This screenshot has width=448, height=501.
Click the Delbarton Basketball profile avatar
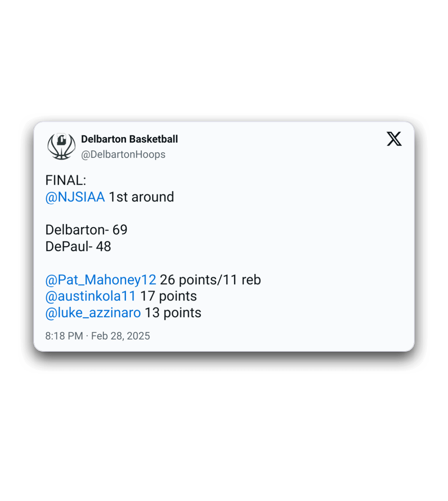click(x=61, y=146)
